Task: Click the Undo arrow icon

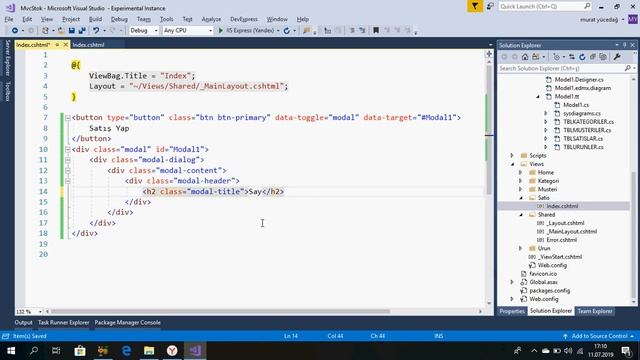Action: click(x=96, y=31)
